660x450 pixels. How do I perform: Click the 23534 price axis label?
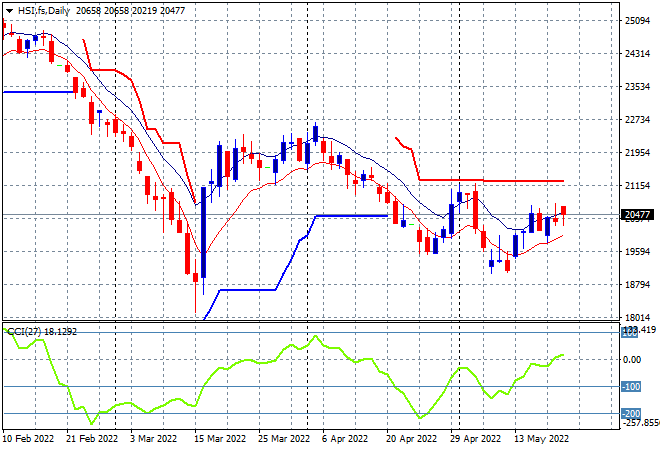[x=637, y=86]
